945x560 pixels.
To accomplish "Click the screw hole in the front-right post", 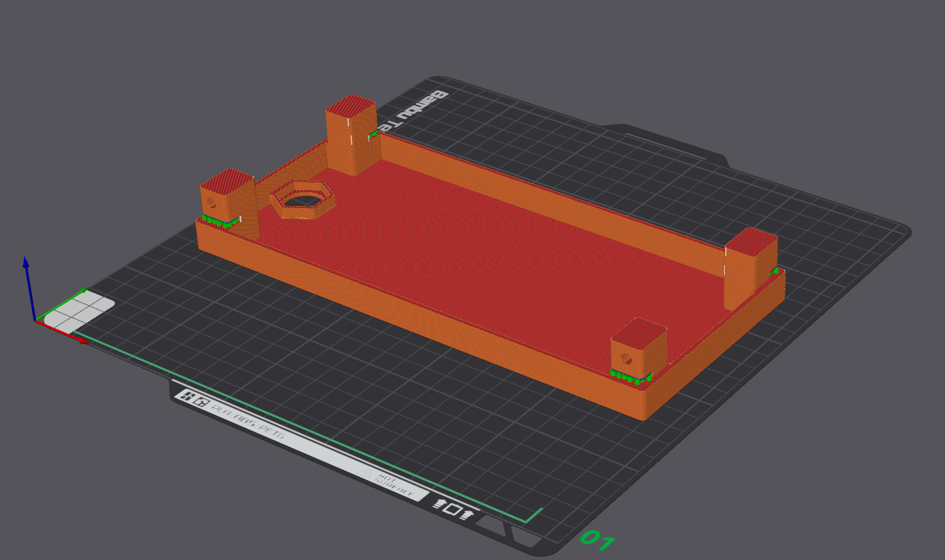I will coord(626,359).
